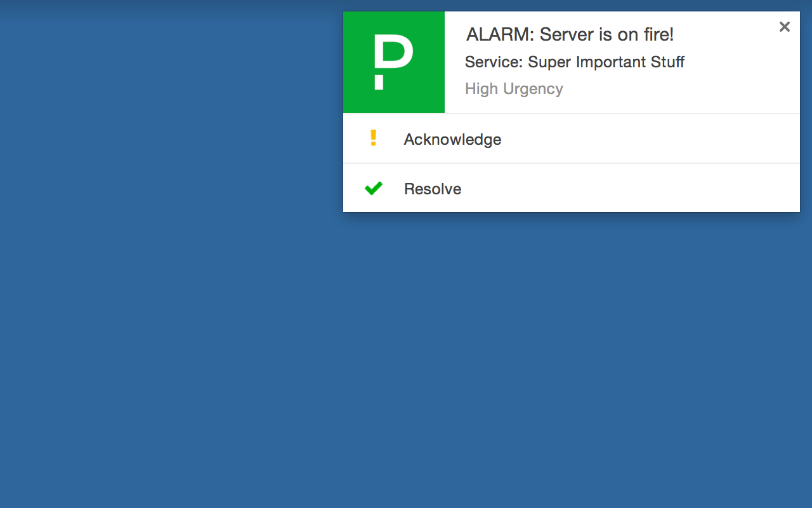Click the divider row between Acknowledge and Resolve
Viewport: 812px width, 508px height.
click(571, 163)
